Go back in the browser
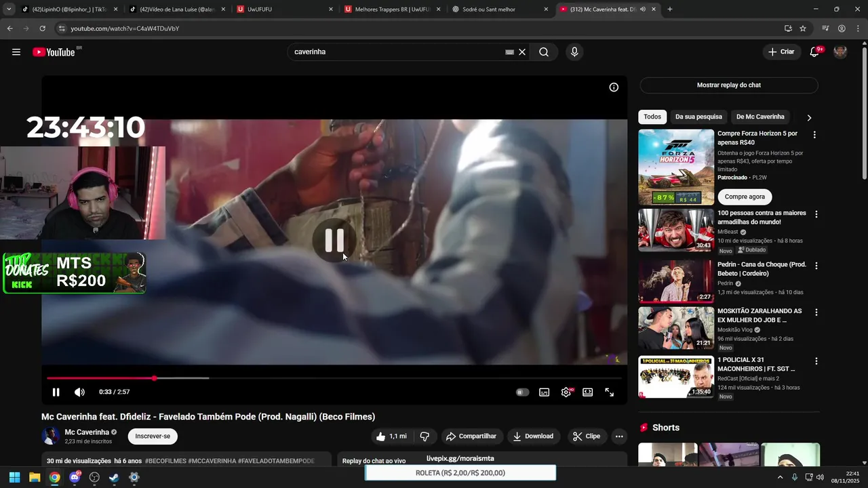868x488 pixels. 9,28
